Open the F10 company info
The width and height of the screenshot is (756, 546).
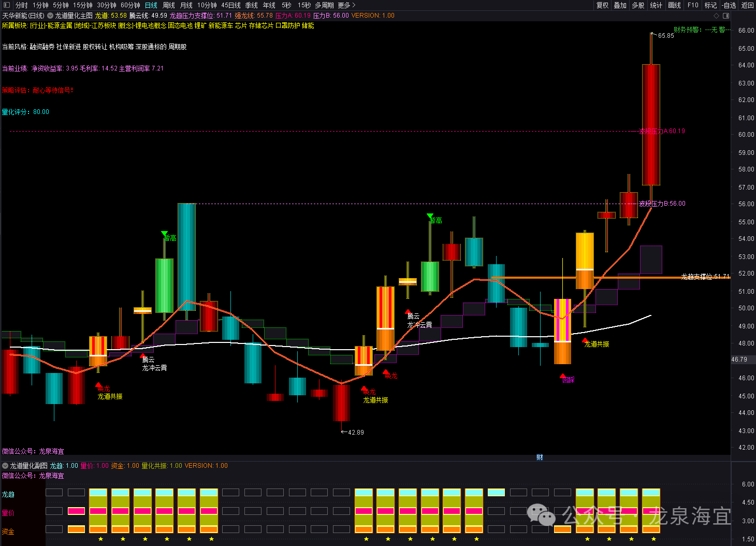pyautogui.click(x=693, y=5)
